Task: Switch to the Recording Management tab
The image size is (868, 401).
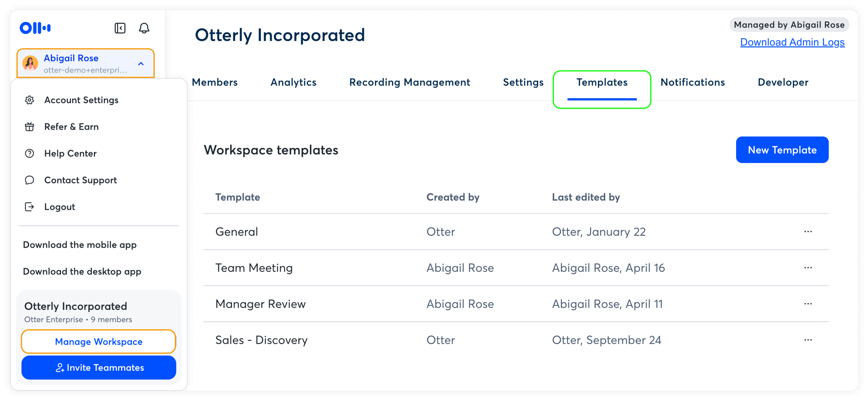Action: click(x=409, y=82)
